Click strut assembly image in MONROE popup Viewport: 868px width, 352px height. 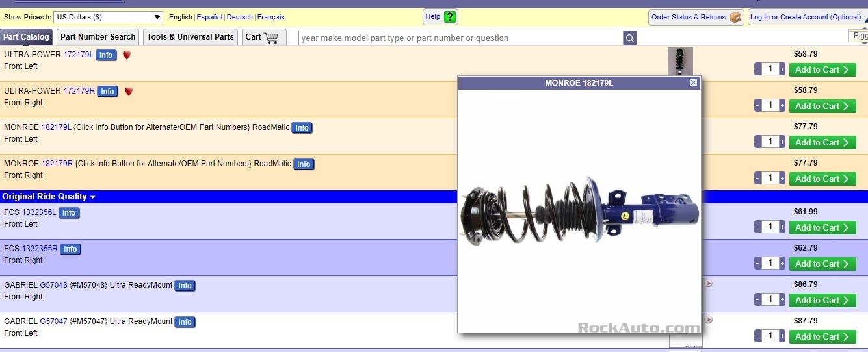579,212
